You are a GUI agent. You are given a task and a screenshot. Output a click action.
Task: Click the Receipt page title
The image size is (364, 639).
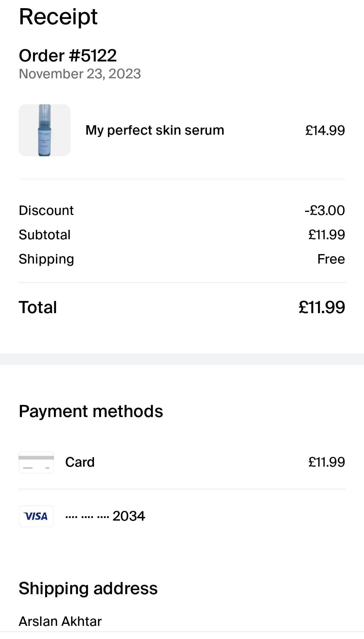[58, 17]
